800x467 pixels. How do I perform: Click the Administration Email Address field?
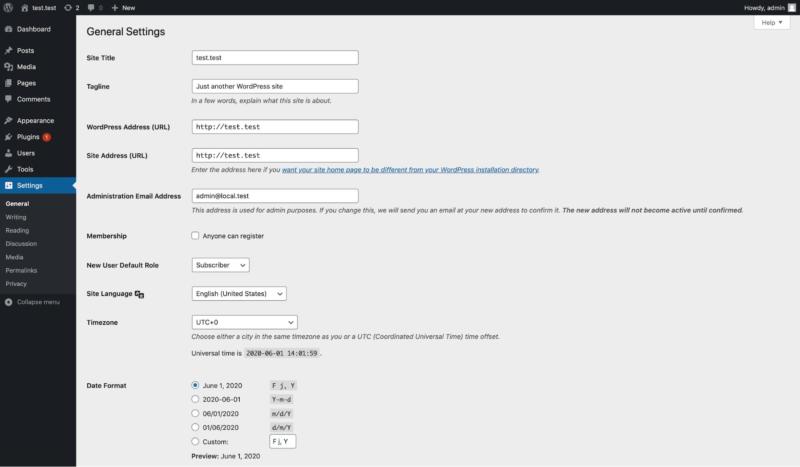tap(274, 196)
